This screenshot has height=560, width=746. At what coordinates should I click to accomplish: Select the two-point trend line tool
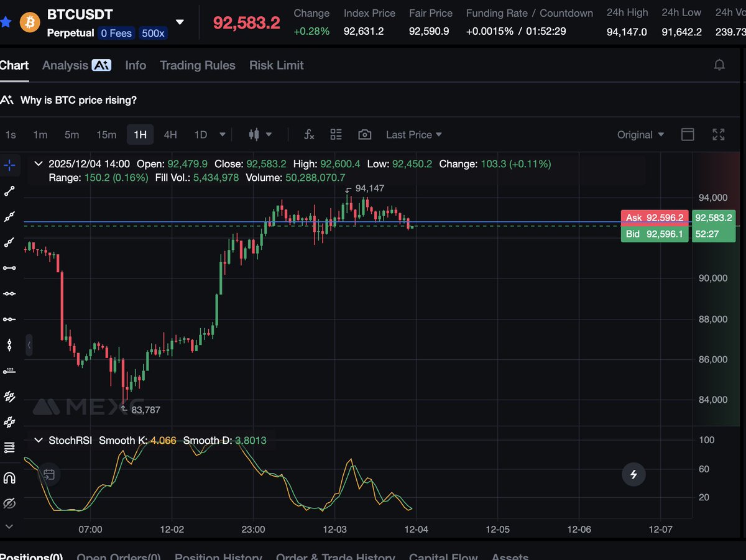(x=9, y=191)
